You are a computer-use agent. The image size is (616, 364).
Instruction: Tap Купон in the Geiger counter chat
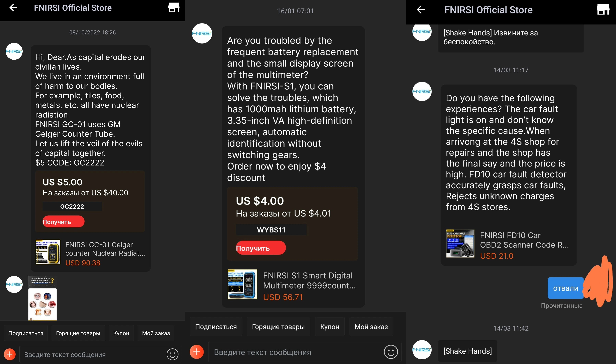coord(121,333)
